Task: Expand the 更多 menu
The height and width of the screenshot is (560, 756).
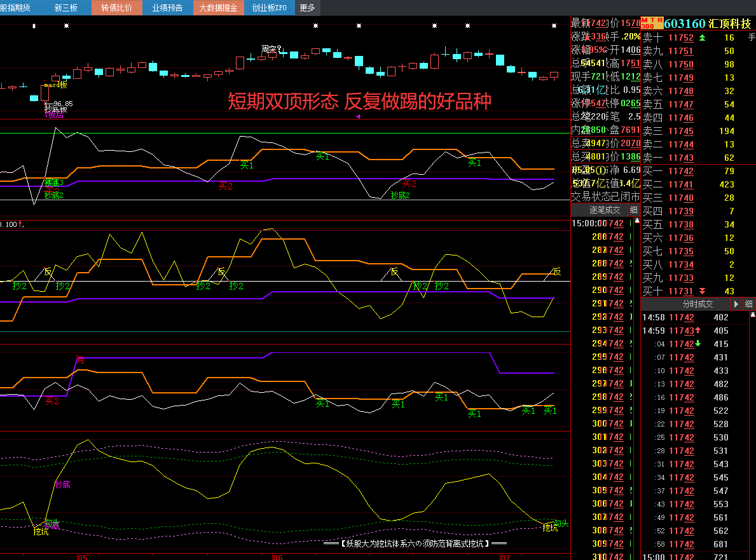Action: pos(307,8)
